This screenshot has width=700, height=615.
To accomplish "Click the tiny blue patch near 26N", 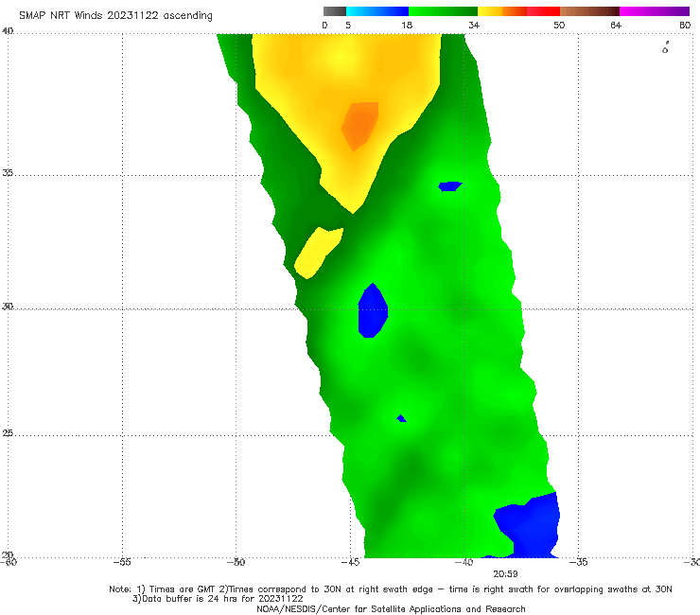I will point(401,418).
